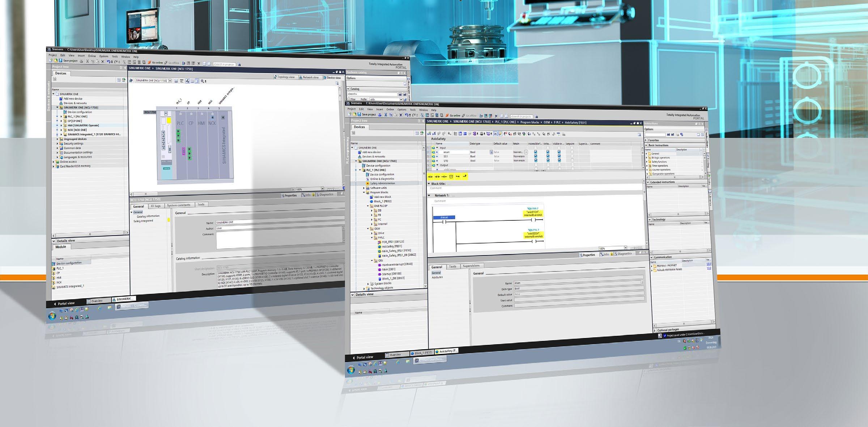Insert normally closed contact from yellow favorites bar
Image resolution: width=868 pixels, height=427 pixels.
click(x=437, y=177)
